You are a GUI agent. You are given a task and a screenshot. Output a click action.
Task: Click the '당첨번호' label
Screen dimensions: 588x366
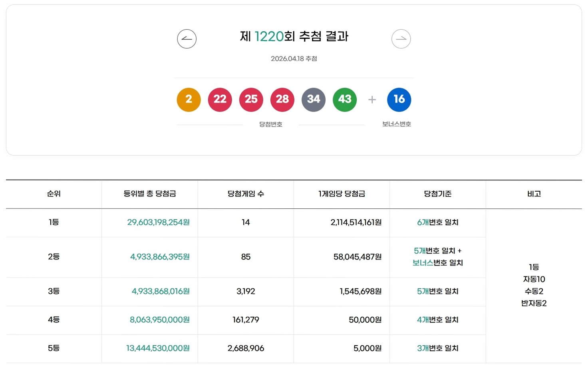271,124
